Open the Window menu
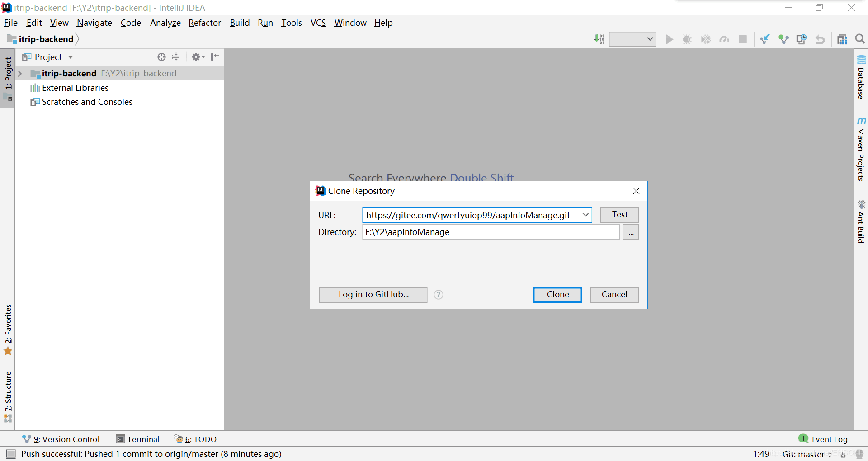Image resolution: width=868 pixels, height=461 pixels. click(x=350, y=23)
